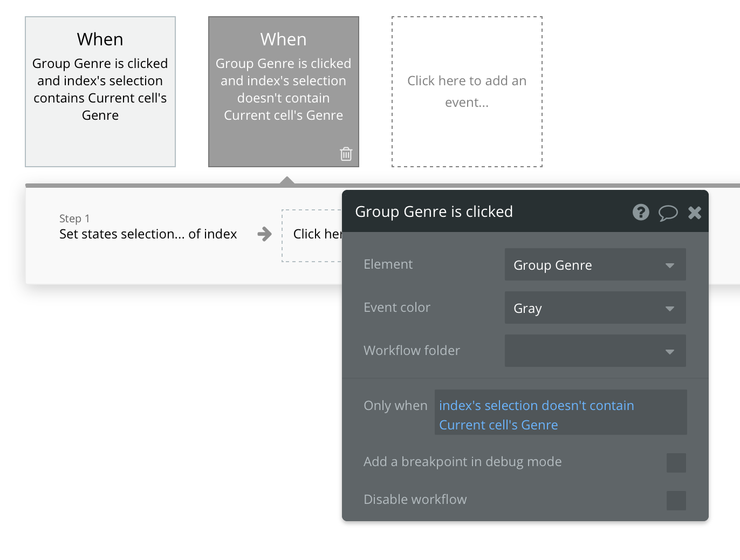This screenshot has width=740, height=560.
Task: Close the Group Genre is clicked panel
Action: [x=695, y=213]
